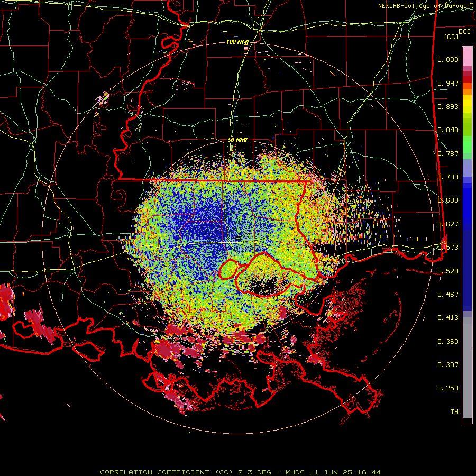Click the 100 NMI range ring label

point(237,42)
